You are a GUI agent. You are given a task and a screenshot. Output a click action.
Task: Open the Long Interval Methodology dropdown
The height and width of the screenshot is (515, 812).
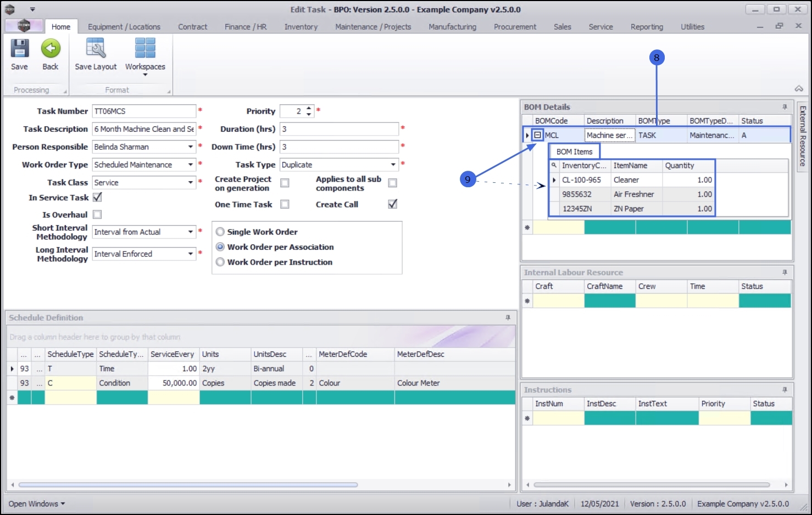[x=191, y=254]
